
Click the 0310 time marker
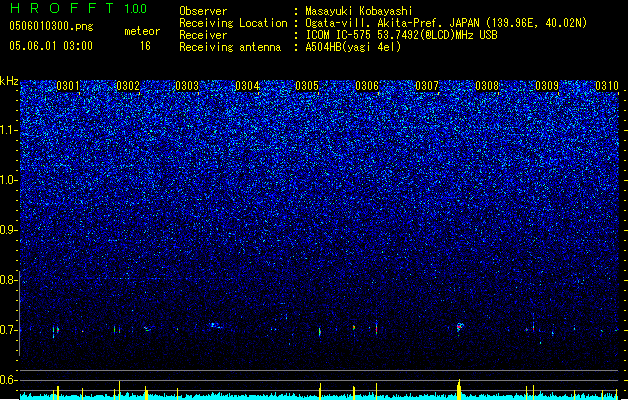pos(607,86)
